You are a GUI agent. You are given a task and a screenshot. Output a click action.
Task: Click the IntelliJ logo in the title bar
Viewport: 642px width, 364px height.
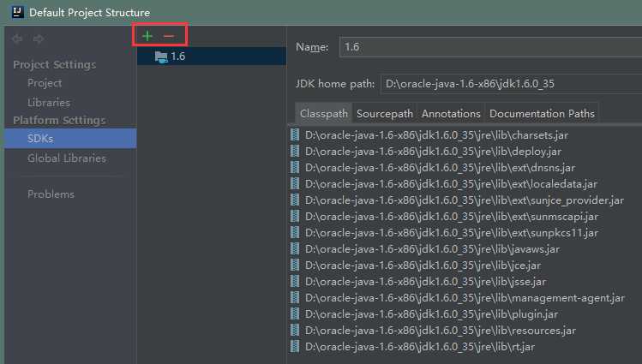(18, 12)
